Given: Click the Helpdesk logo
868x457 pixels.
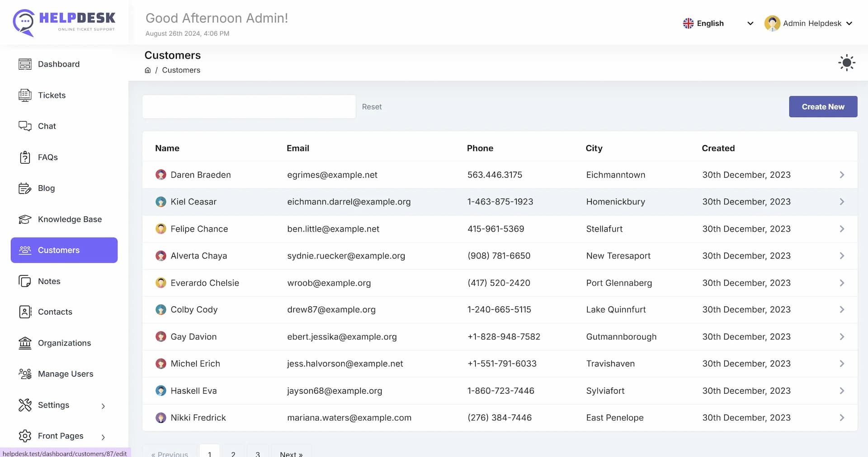Looking at the screenshot, I should pos(64,23).
